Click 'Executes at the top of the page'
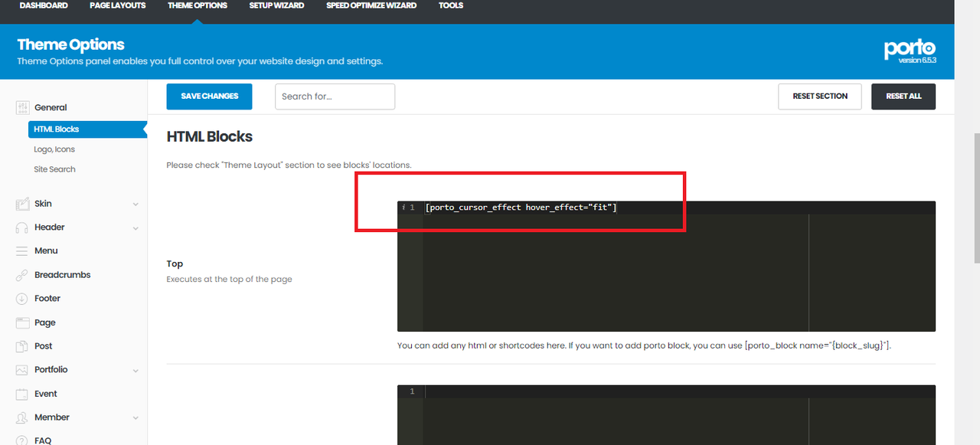 point(229,280)
